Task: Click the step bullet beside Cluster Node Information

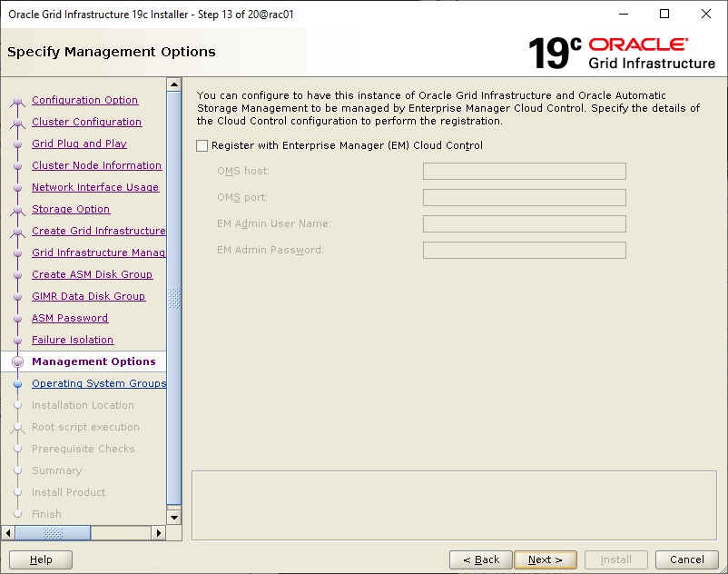Action: 17,166
